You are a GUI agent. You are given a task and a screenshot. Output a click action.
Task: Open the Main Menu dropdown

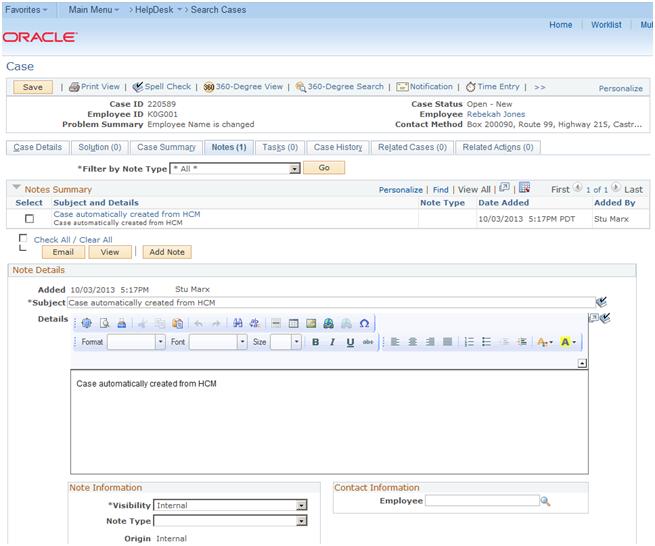94,10
